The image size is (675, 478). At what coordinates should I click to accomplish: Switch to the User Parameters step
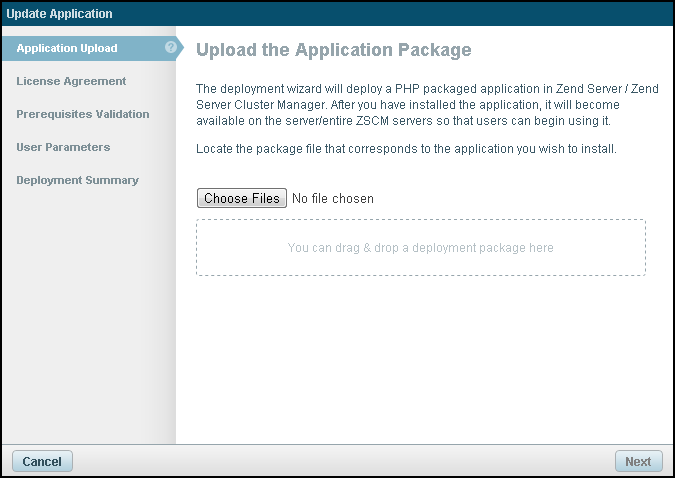[63, 147]
